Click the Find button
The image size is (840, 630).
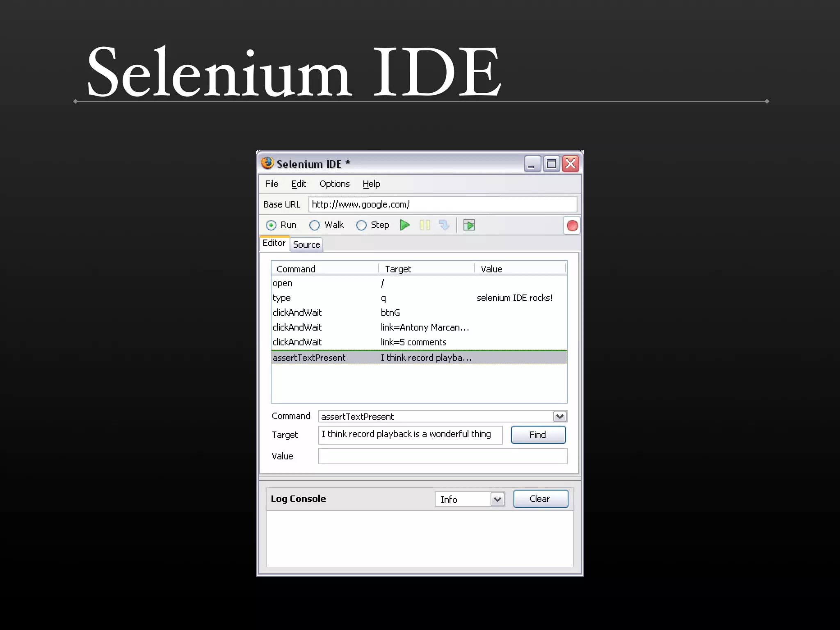click(x=538, y=435)
